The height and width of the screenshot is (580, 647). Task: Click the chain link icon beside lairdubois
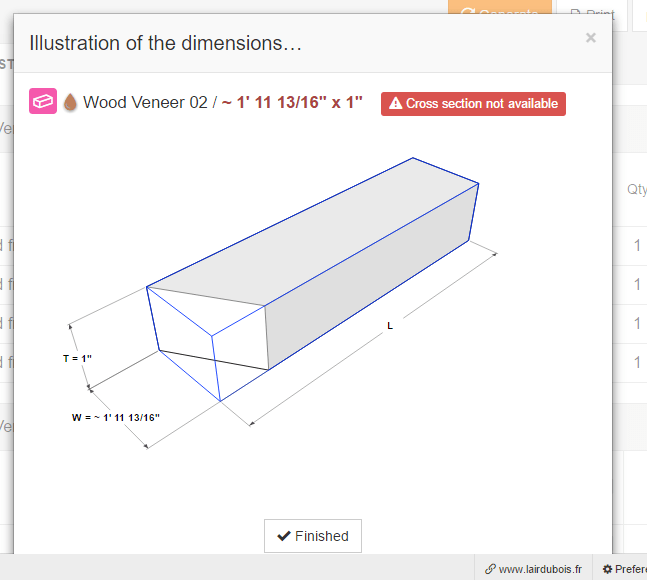pos(490,569)
